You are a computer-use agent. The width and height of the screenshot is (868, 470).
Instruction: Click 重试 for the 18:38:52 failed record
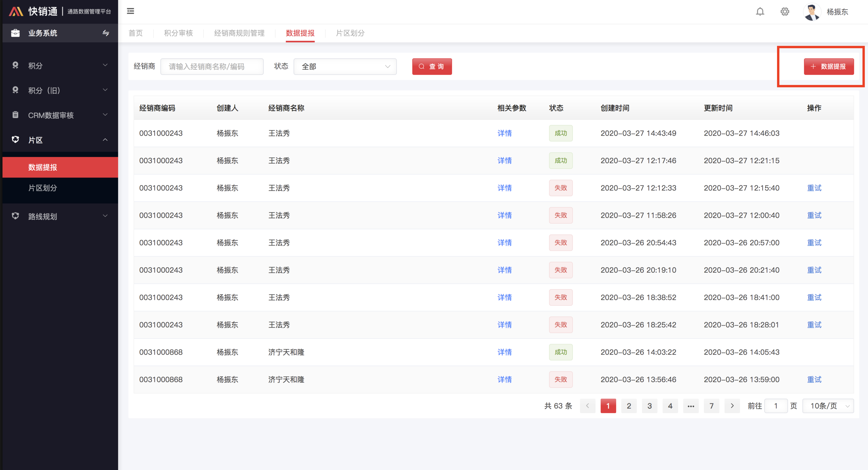point(814,297)
